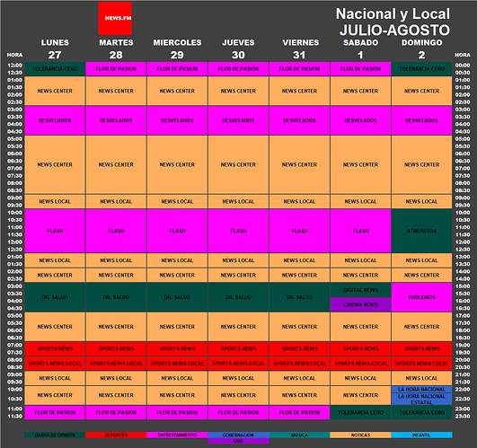Click the 11:00 FLOR DE PASION block under Jueves
The image size is (477, 448).
point(238,412)
